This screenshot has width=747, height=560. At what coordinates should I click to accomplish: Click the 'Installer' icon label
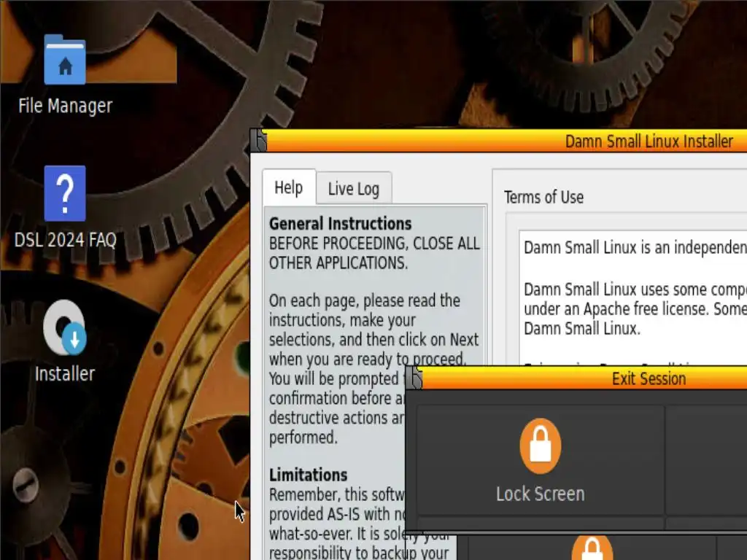[x=65, y=374]
